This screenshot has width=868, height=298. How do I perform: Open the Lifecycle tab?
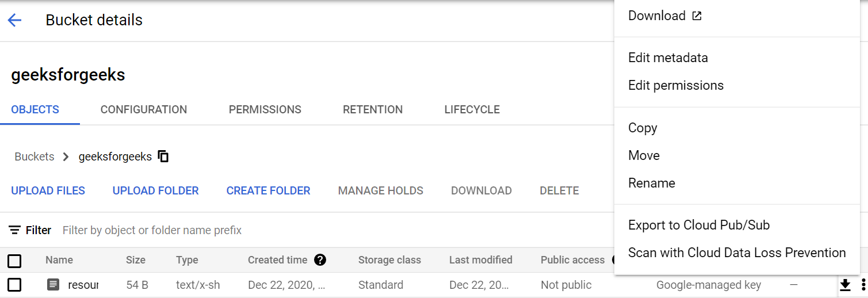(472, 109)
